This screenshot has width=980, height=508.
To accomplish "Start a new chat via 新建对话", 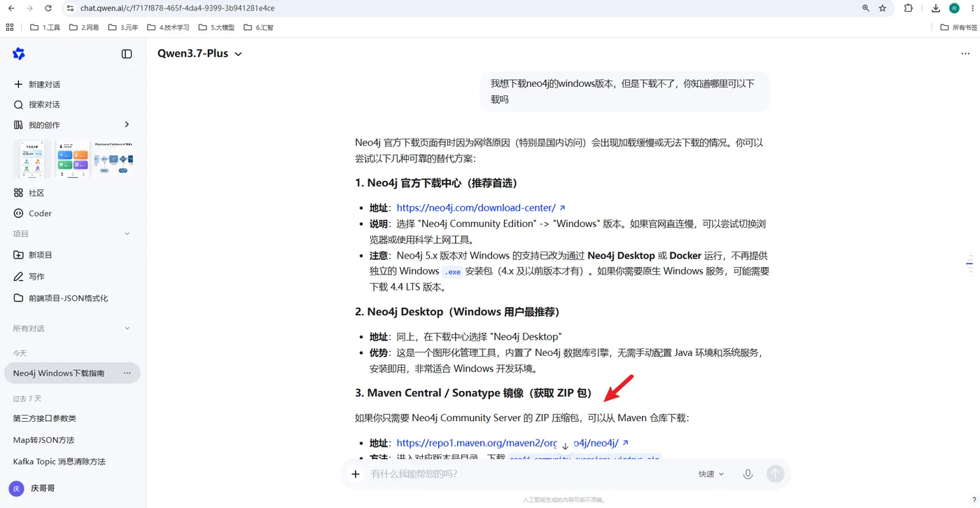I will tap(37, 84).
